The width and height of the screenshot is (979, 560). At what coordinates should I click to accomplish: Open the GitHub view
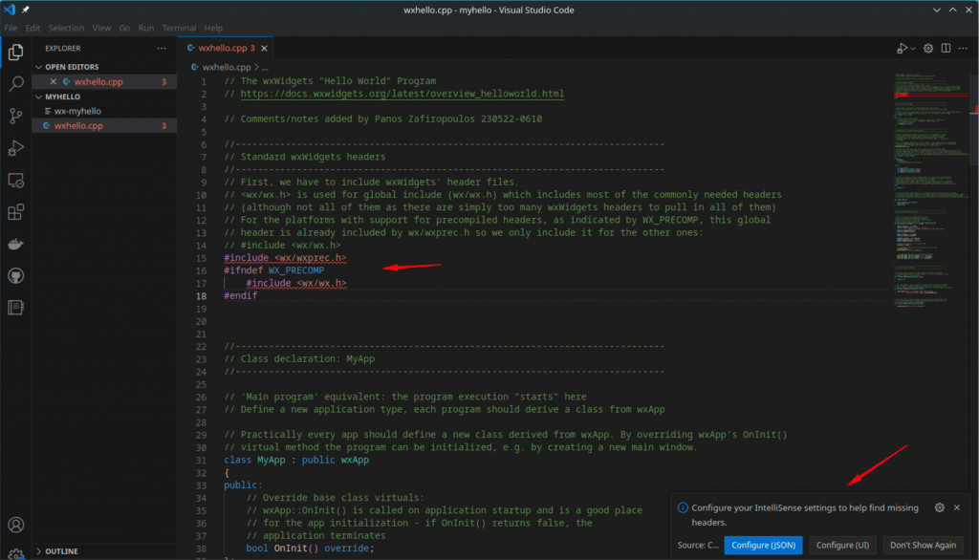15,276
